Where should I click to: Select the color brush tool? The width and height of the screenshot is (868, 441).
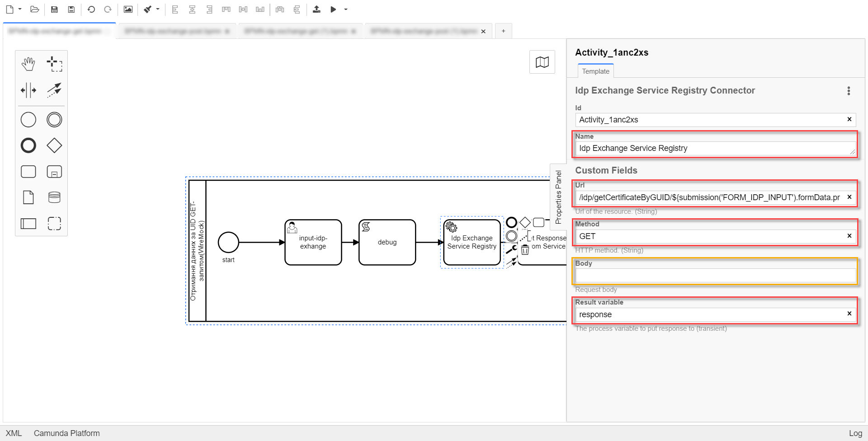(148, 9)
